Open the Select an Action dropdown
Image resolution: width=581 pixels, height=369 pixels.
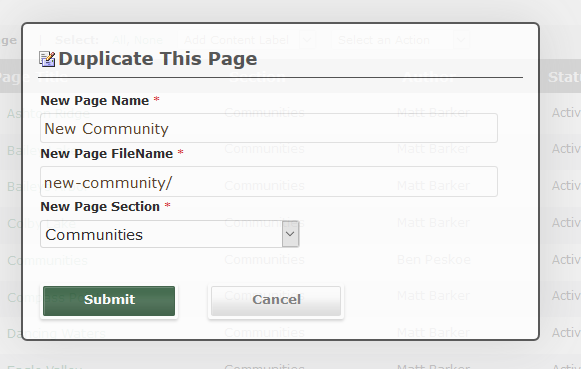[400, 40]
